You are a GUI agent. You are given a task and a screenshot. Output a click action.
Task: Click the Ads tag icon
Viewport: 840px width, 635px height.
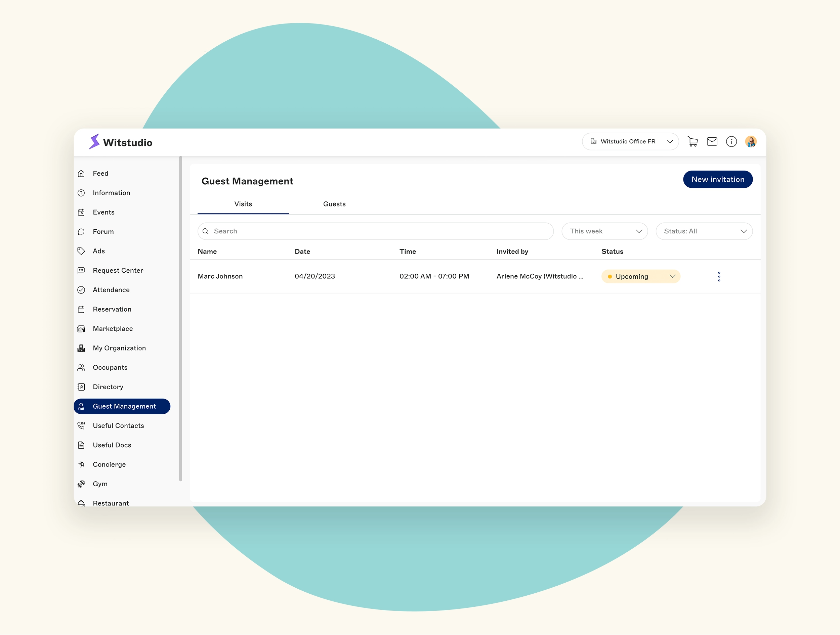pos(81,251)
